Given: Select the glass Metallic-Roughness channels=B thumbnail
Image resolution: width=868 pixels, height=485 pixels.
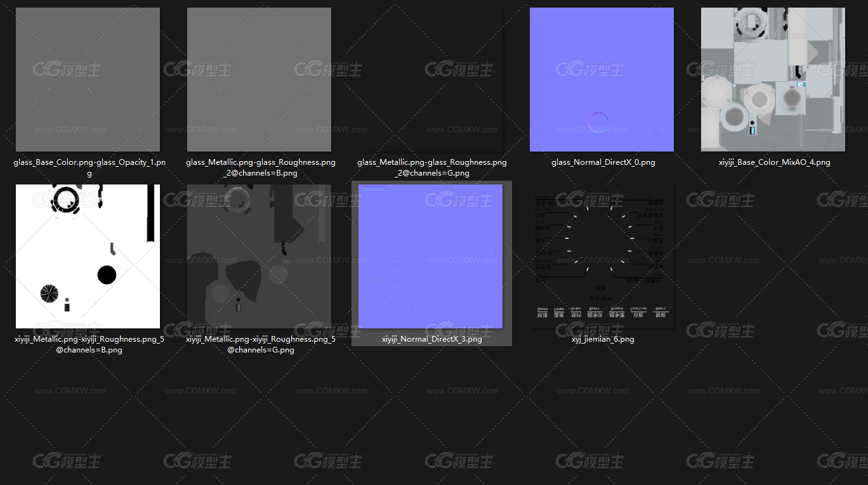Looking at the screenshot, I should (259, 79).
